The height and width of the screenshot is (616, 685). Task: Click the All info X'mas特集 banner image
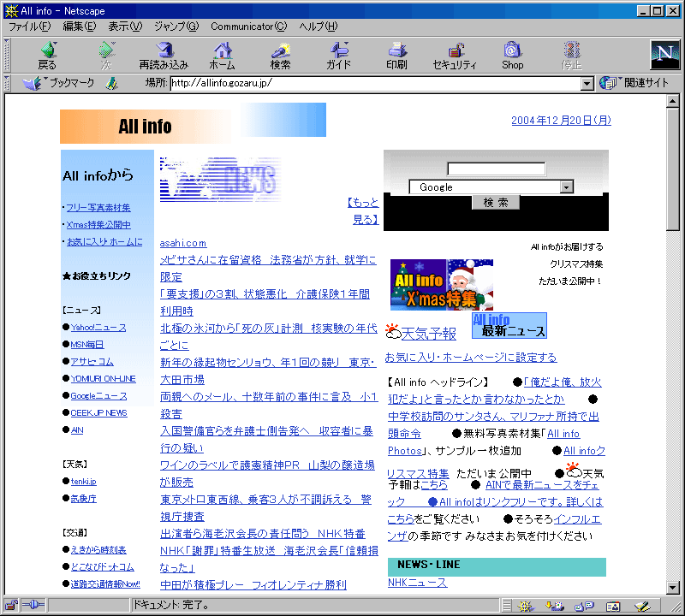(x=442, y=285)
